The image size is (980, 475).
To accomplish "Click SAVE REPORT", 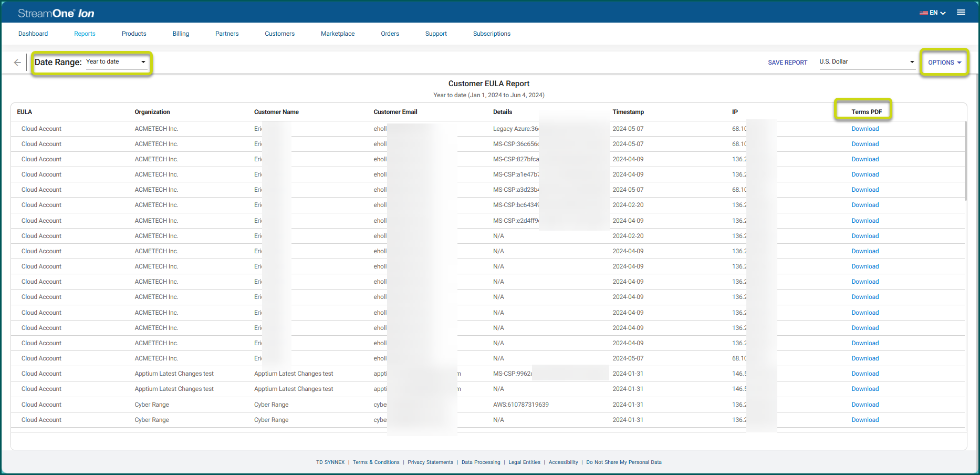I will [787, 63].
